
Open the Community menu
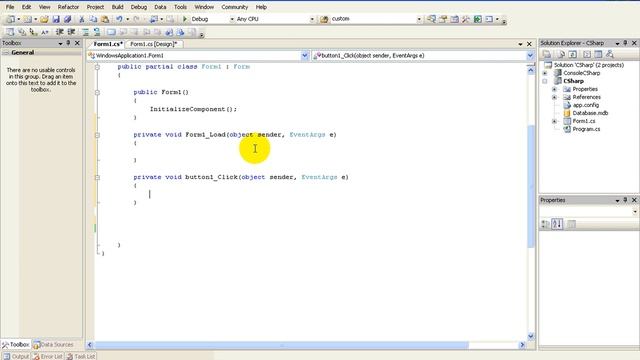[x=235, y=7]
